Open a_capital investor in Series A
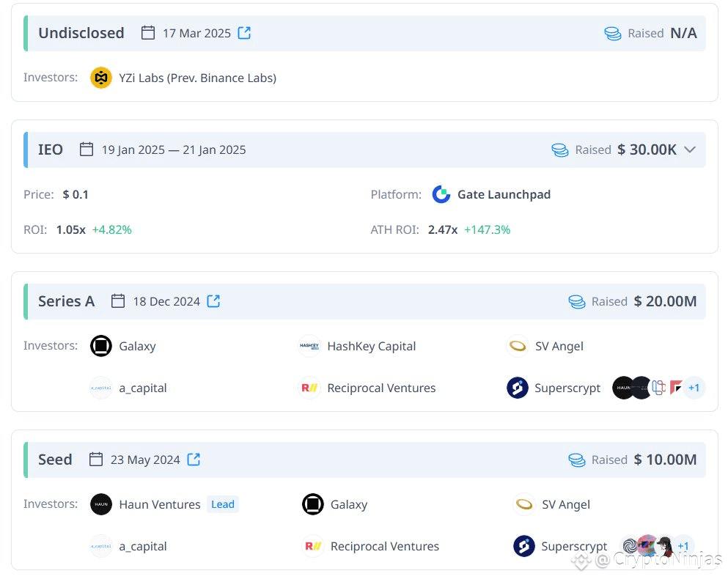This screenshot has width=728, height=579. (x=143, y=388)
